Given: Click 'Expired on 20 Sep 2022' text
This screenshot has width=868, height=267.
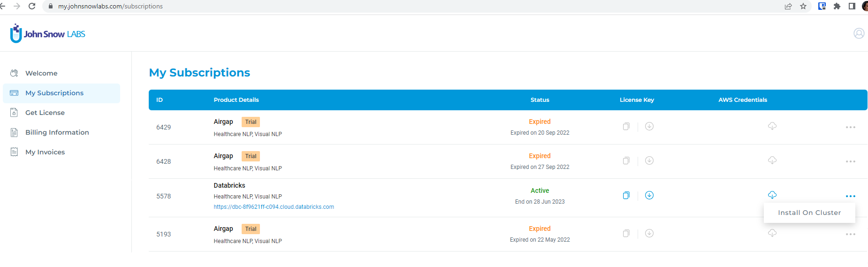Looking at the screenshot, I should [540, 133].
